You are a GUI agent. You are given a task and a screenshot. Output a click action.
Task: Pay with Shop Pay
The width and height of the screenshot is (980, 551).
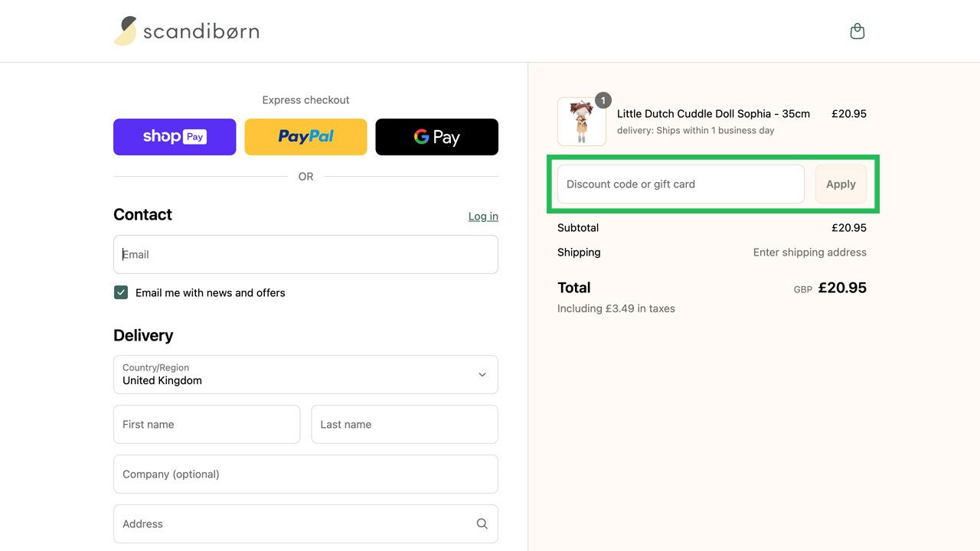tap(175, 137)
